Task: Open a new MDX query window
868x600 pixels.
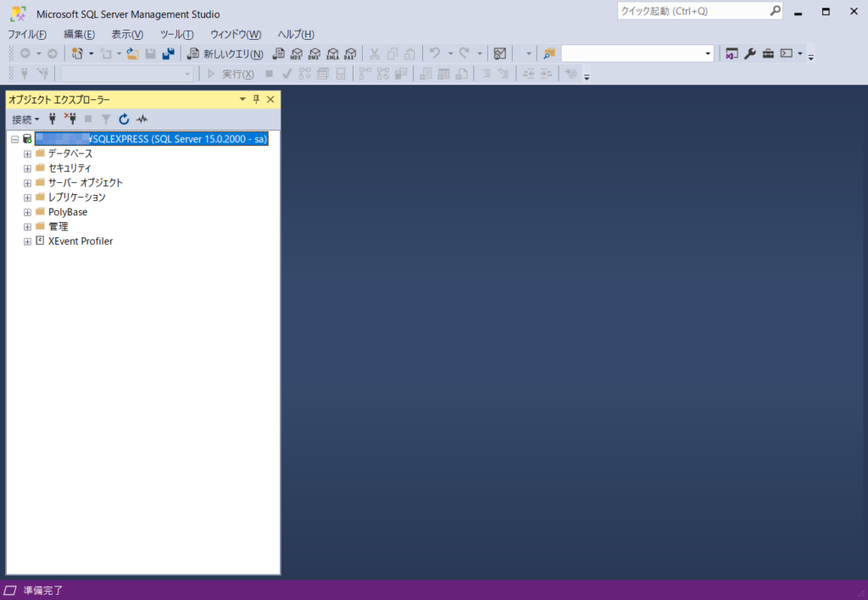Action: coord(296,53)
